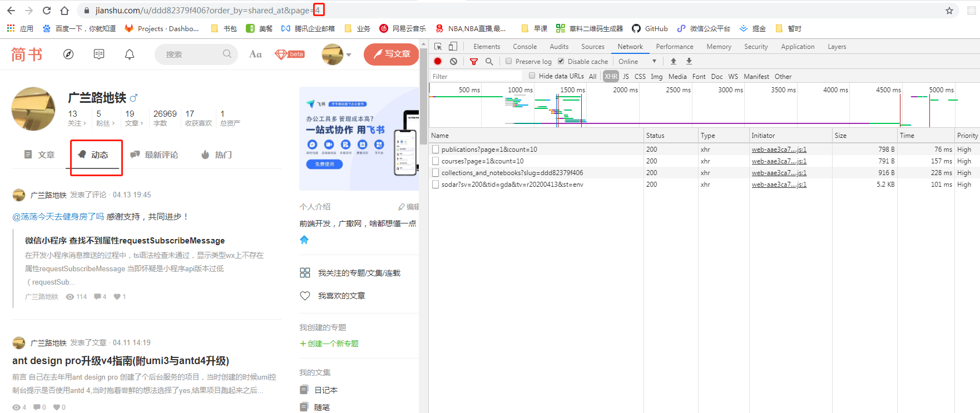
Task: Check the collections_and_notebooks row checkbox
Action: [x=435, y=173]
